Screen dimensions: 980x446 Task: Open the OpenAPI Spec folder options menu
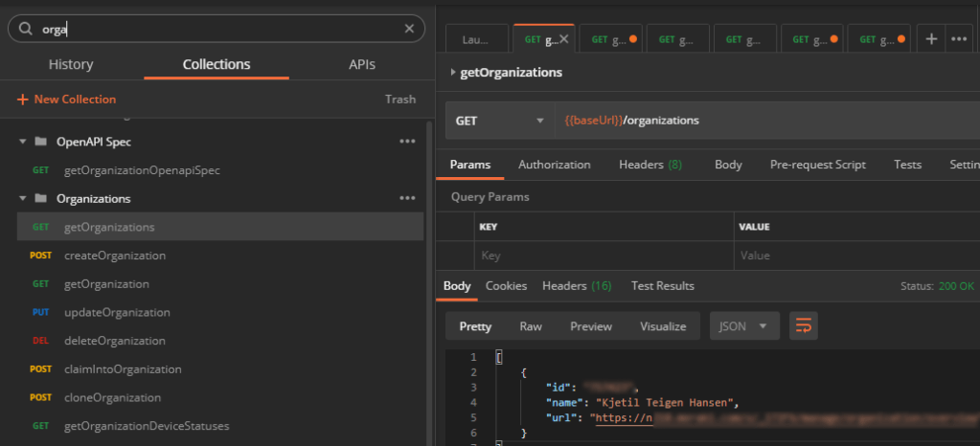(406, 142)
